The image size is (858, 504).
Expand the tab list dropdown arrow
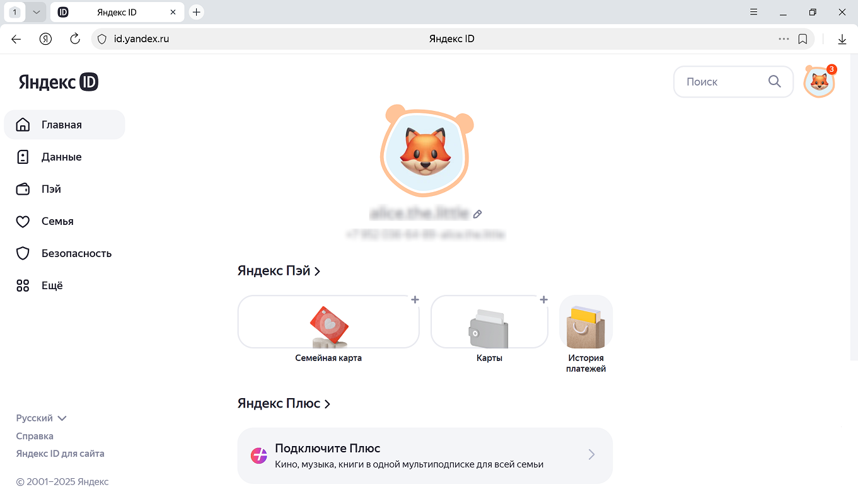coord(36,12)
